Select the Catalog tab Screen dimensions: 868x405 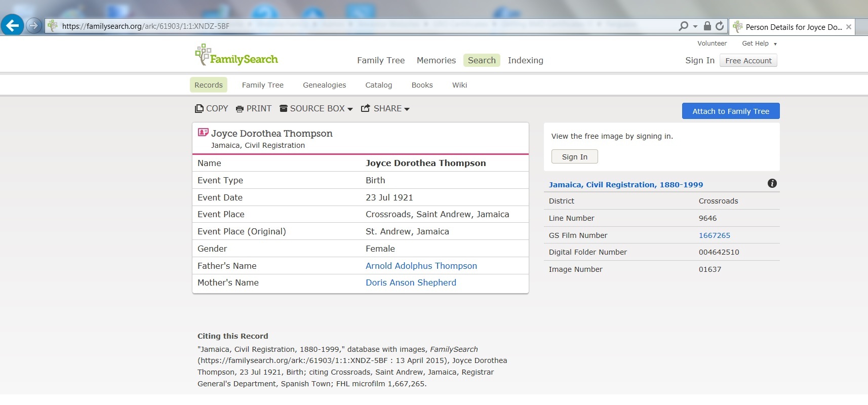(378, 85)
